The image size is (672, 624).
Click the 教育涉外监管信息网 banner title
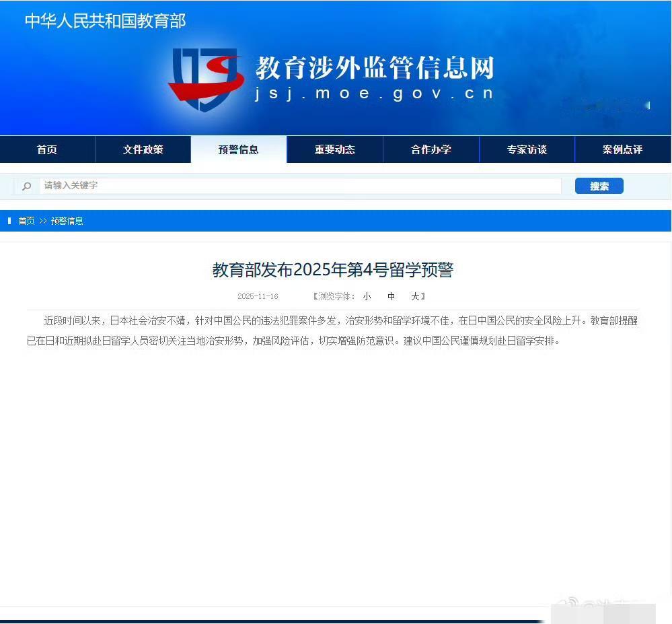(375, 68)
